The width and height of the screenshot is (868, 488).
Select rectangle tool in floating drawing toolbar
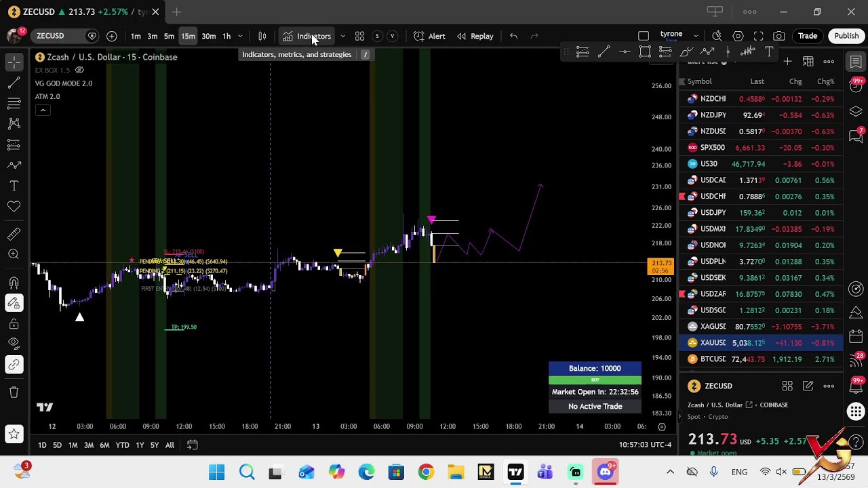(x=645, y=52)
